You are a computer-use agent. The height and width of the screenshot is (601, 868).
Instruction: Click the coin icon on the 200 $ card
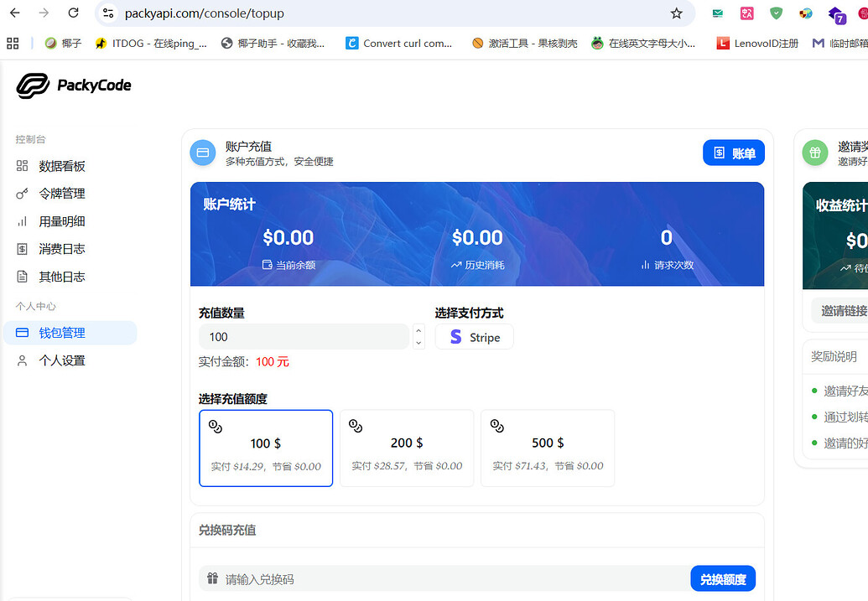tap(356, 426)
